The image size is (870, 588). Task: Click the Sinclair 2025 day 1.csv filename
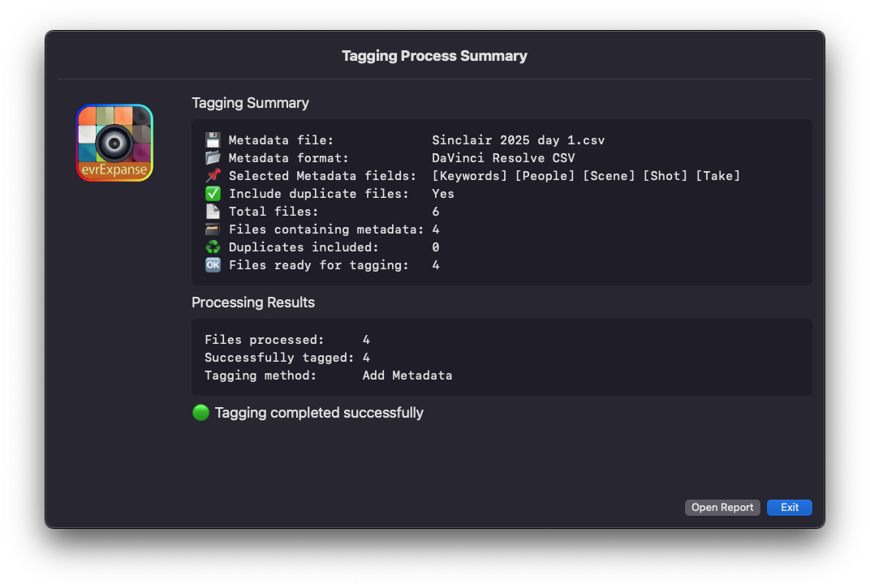click(518, 140)
